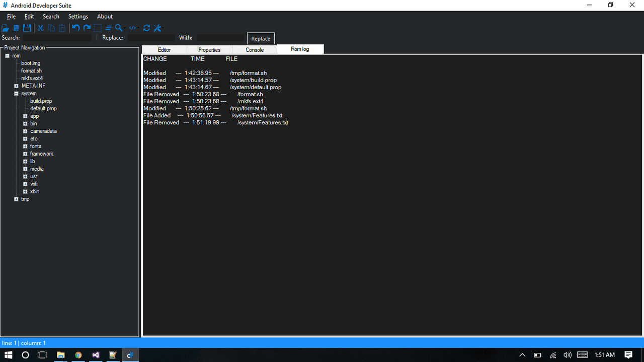Expand the bin folder node

tap(25, 124)
